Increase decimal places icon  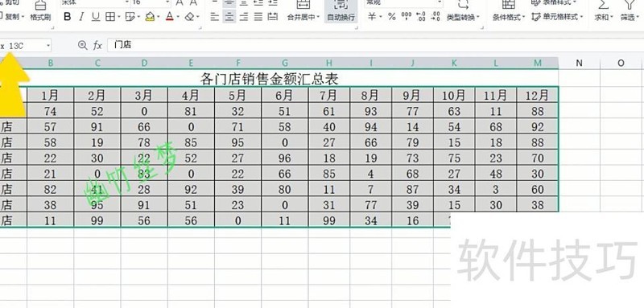pyautogui.click(x=420, y=17)
